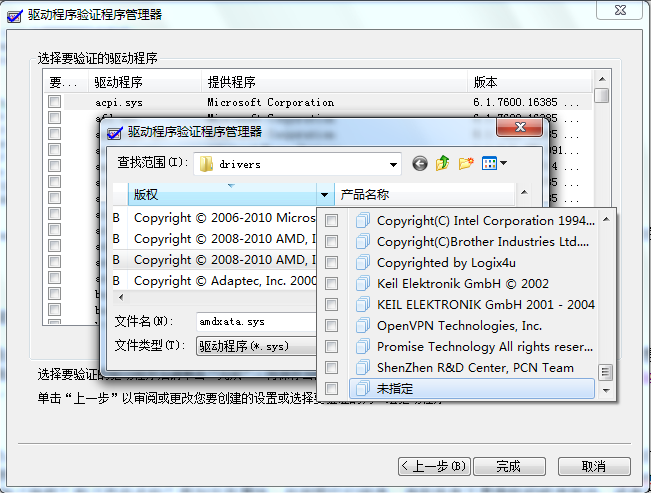
Task: Click filter popup scrollbar thumb
Action: (x=606, y=372)
